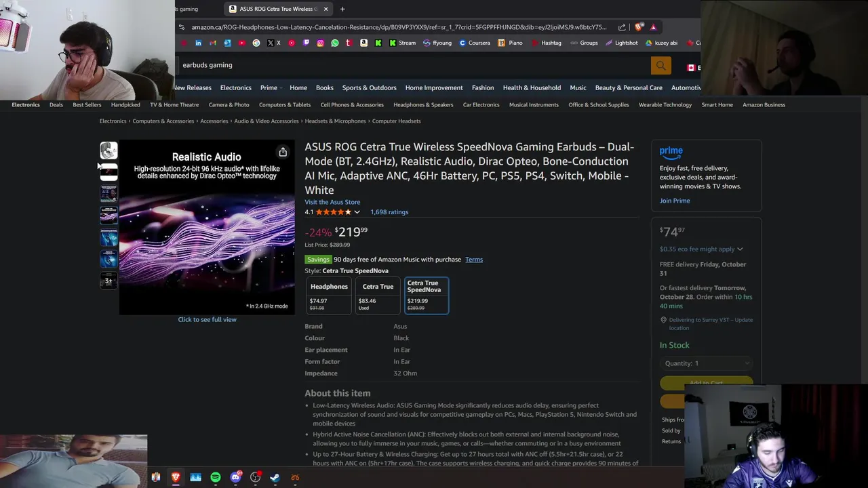
Task: Open the X bookmark
Action: [275, 43]
